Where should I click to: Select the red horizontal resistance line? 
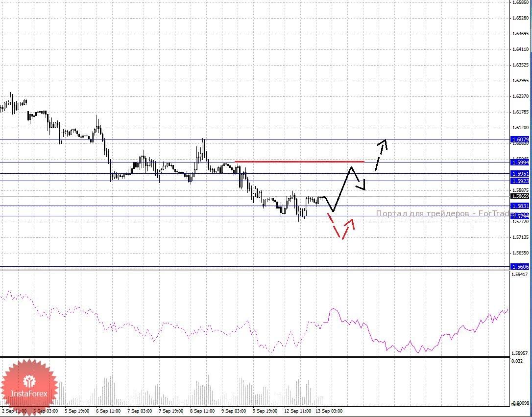(x=299, y=161)
